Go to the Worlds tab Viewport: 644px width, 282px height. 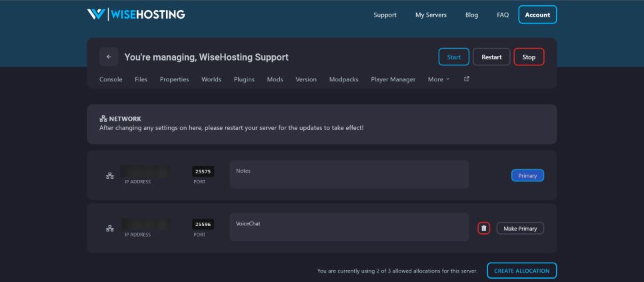pyautogui.click(x=211, y=79)
